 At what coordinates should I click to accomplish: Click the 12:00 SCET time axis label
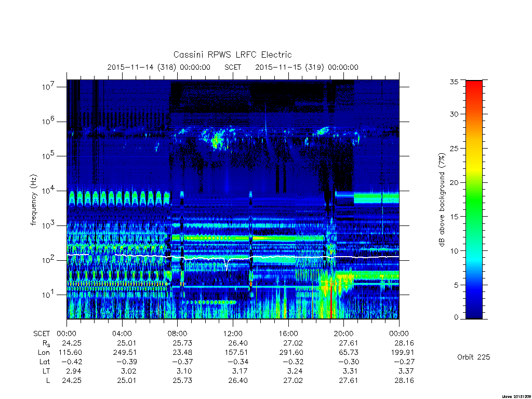[233, 334]
